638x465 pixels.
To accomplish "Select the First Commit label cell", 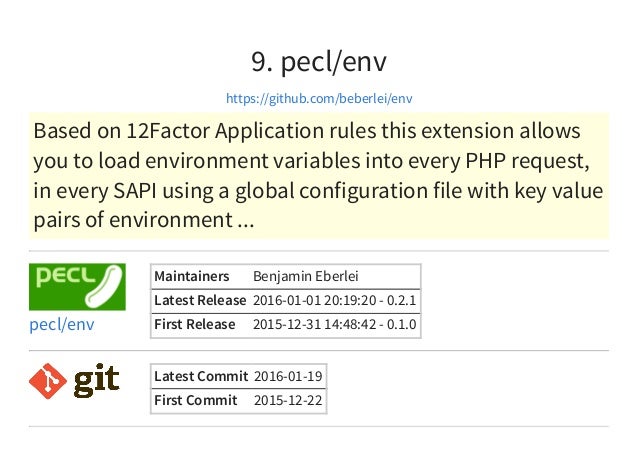I will point(201,400).
